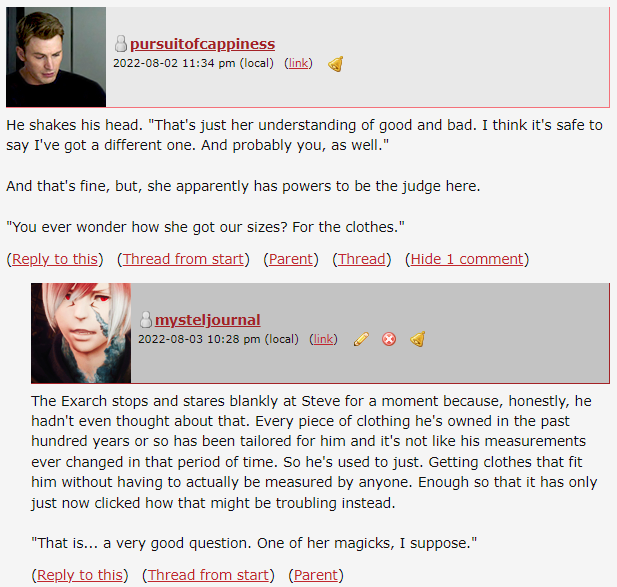Open Thread from start under mysteljournal comment
The width and height of the screenshot is (617, 587).
coord(208,575)
